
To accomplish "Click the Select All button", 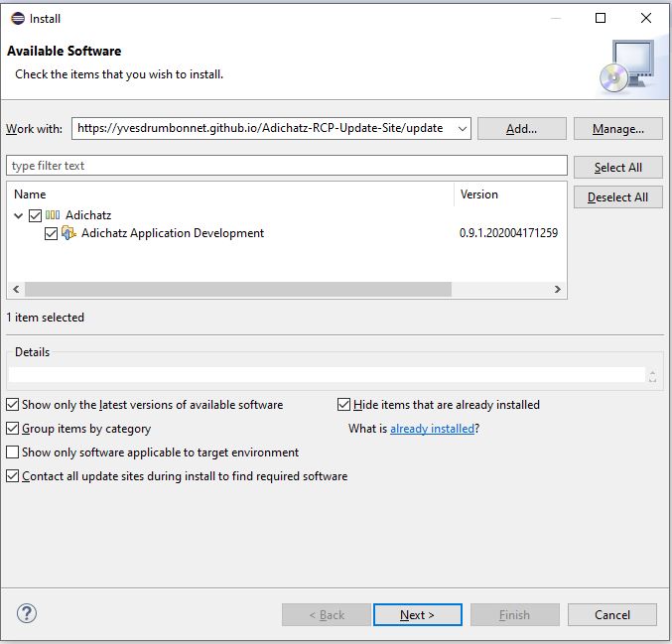I will [x=617, y=168].
